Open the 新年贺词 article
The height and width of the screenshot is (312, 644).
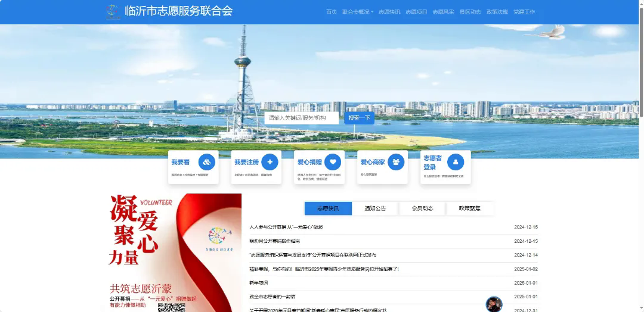coord(258,283)
